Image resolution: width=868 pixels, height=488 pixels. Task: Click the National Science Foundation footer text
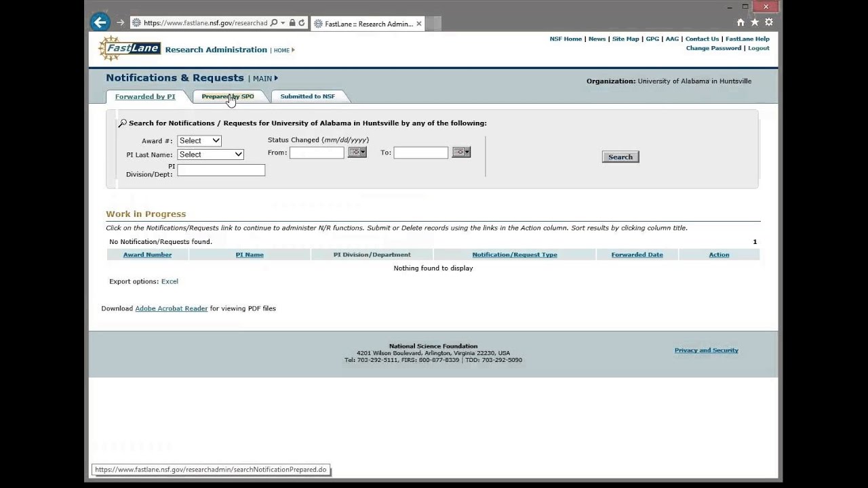(433, 346)
